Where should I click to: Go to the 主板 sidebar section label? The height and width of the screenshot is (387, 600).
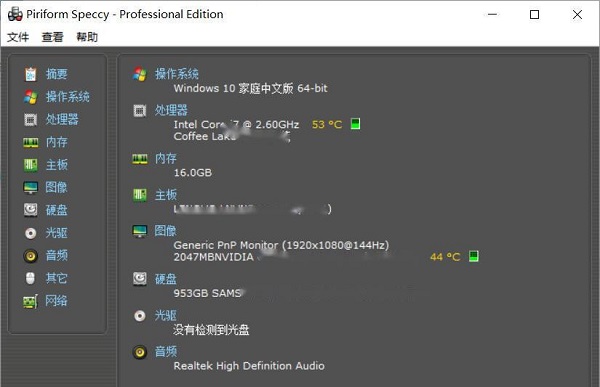pos(57,165)
